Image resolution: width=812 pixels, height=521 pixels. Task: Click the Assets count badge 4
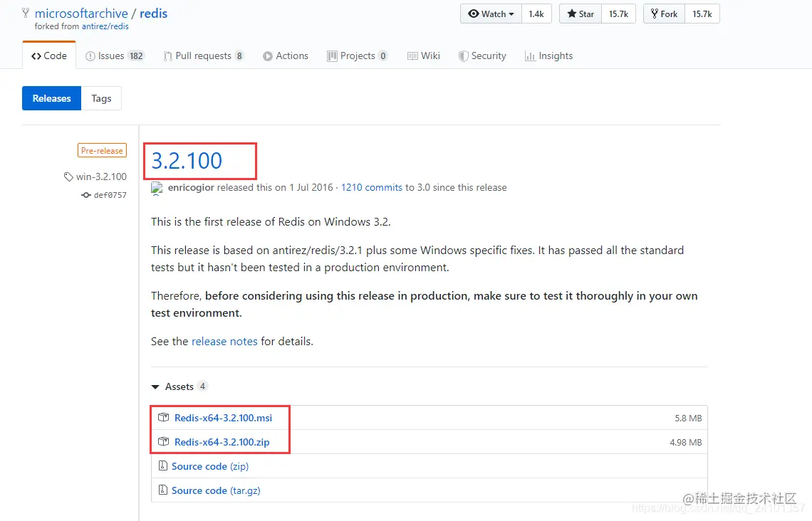202,386
